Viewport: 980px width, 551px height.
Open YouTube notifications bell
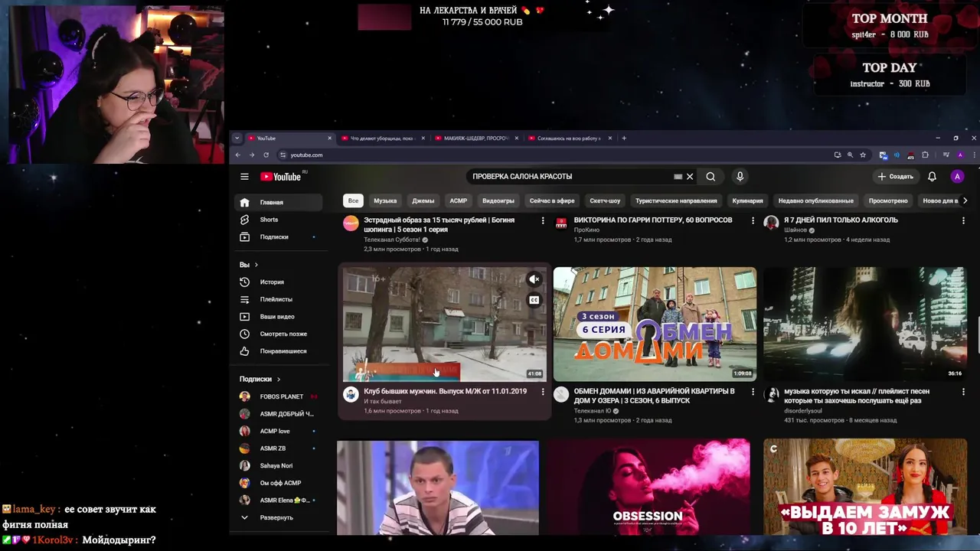932,177
